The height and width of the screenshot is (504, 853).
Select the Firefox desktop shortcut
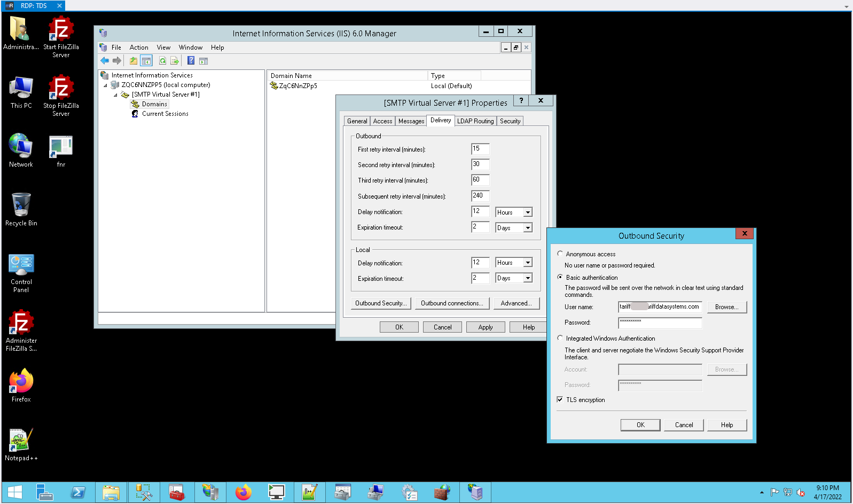tap(21, 385)
